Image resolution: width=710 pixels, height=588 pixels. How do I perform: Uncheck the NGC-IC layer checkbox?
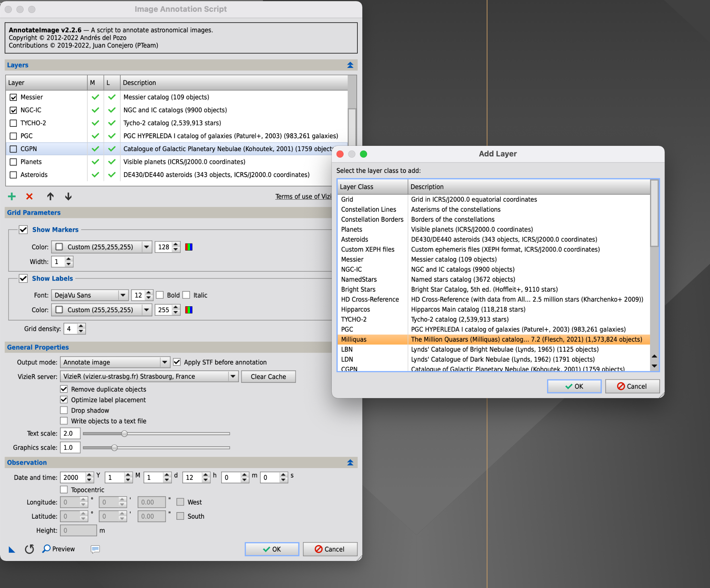[x=13, y=110]
